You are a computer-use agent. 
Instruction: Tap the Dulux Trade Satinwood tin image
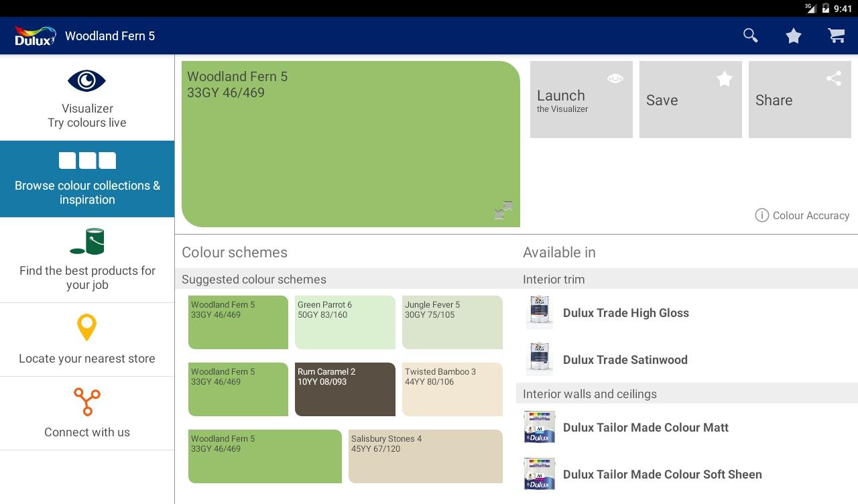coord(540,359)
